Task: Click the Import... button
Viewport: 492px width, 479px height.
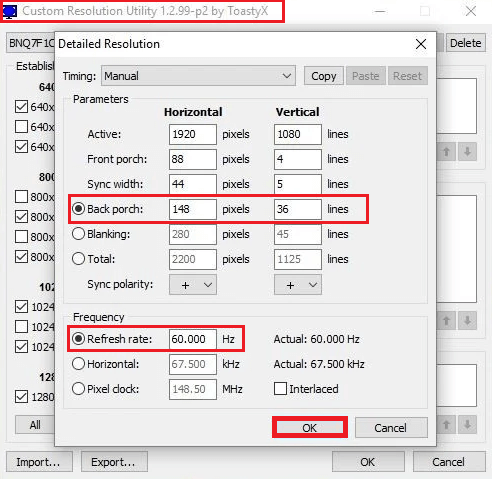Action: point(39,462)
